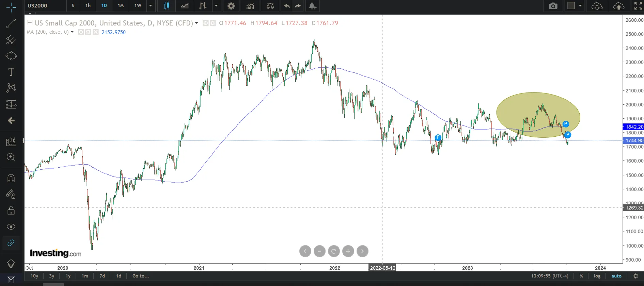This screenshot has height=286, width=644.
Task: Select the crosshair cursor tool
Action: click(x=11, y=7)
